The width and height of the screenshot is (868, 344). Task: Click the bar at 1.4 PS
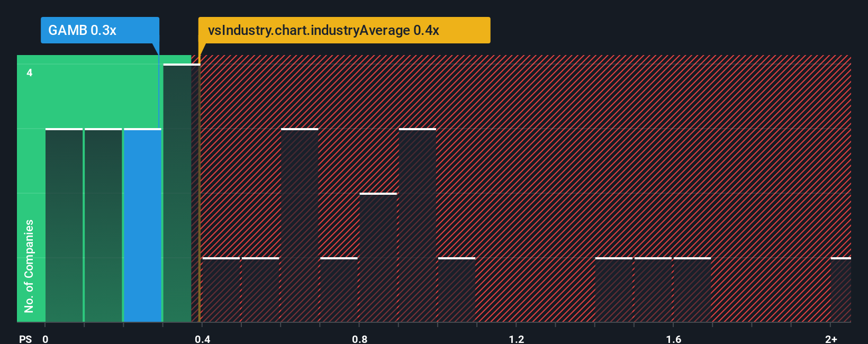(614, 289)
